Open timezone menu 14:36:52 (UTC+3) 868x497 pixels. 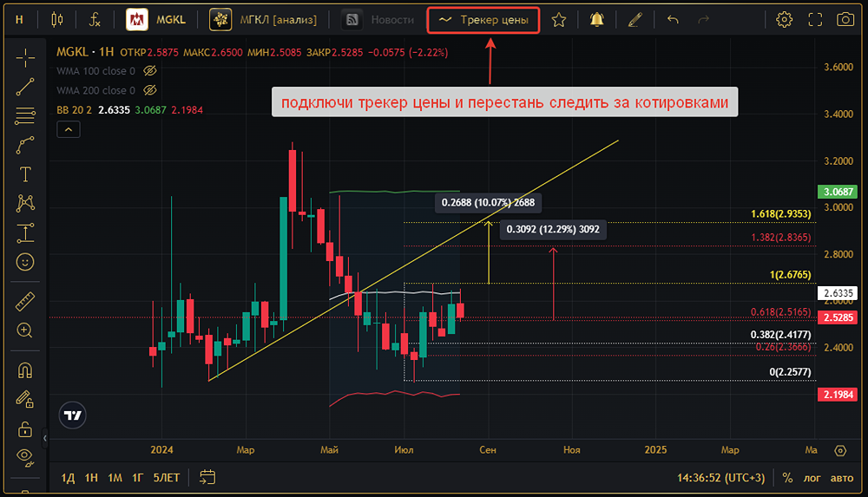(720, 478)
